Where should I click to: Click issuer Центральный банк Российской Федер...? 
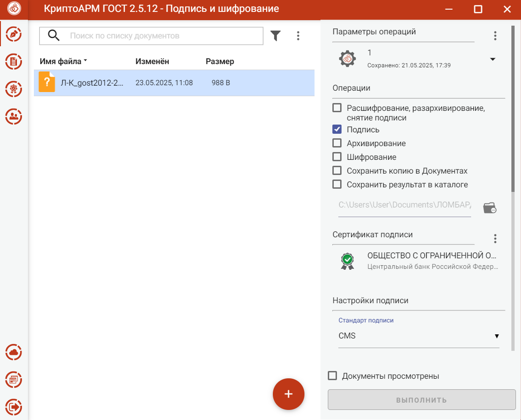433,267
